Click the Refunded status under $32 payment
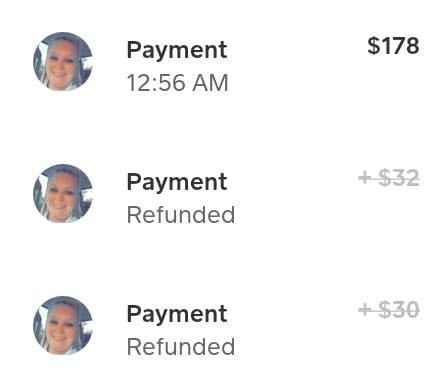This screenshot has width=445, height=376. 181,215
